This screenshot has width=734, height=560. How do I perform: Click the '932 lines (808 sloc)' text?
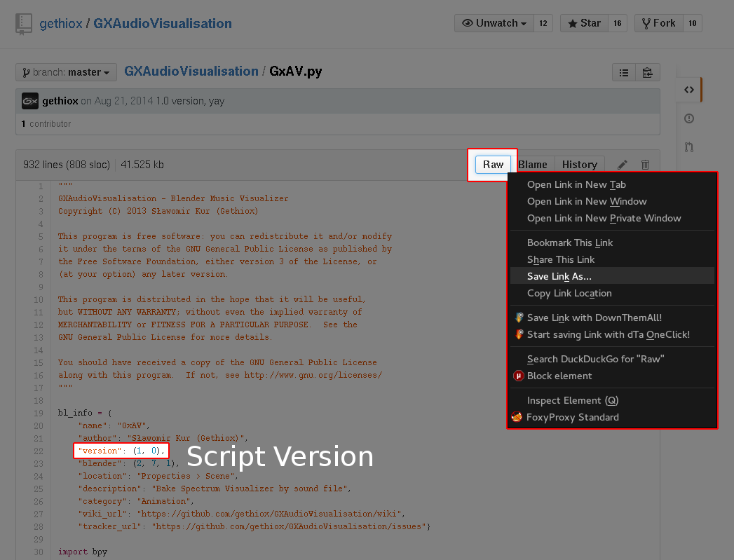pos(67,165)
